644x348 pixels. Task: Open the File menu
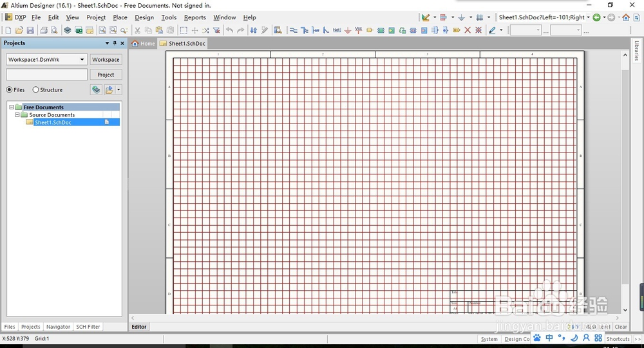[x=36, y=17]
